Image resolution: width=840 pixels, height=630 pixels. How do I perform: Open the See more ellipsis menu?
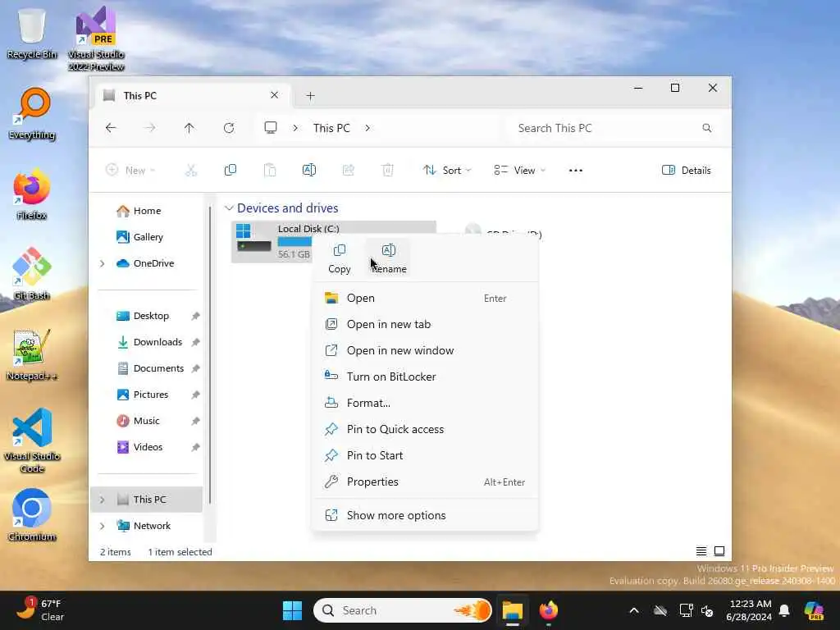576,171
